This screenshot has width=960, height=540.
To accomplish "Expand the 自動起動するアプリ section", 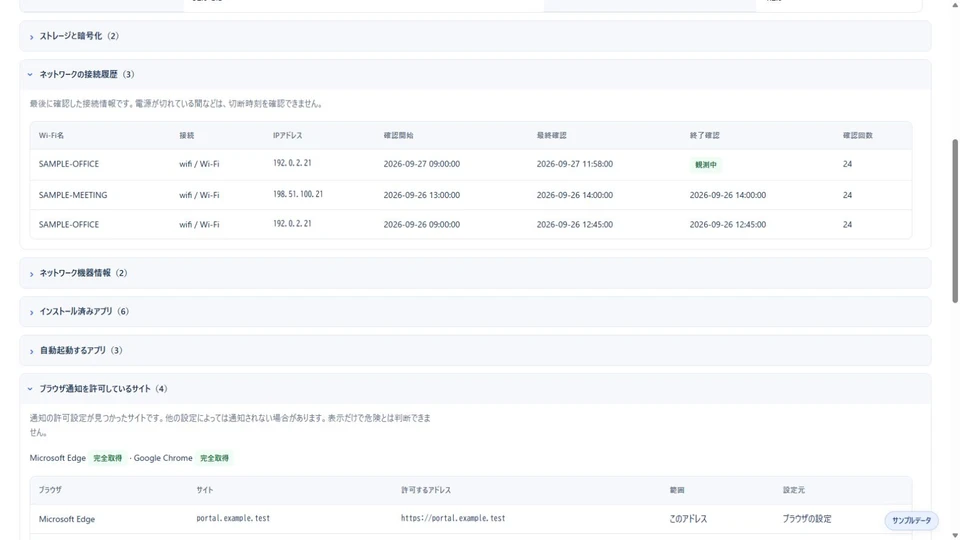I will pyautogui.click(x=475, y=351).
